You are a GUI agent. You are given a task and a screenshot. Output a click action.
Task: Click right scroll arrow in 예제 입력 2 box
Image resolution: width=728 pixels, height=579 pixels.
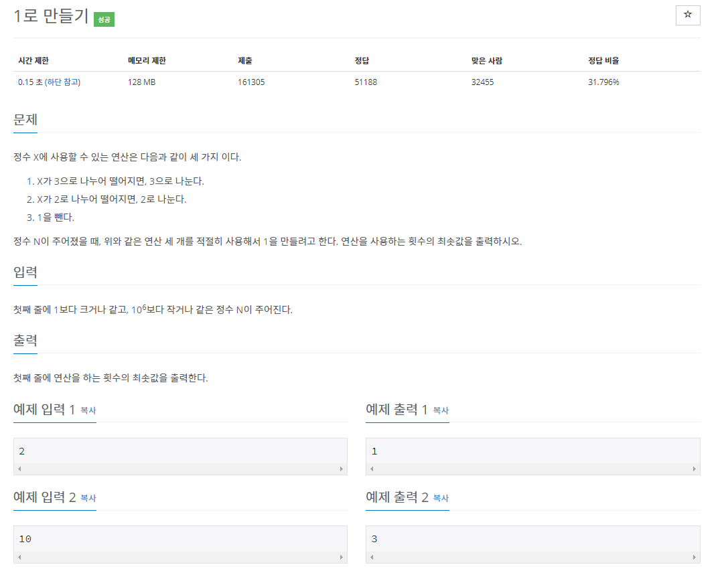pos(342,557)
